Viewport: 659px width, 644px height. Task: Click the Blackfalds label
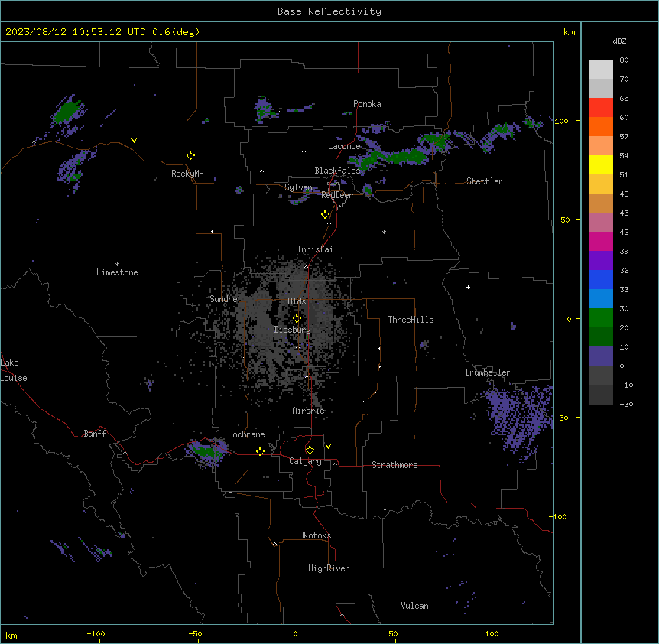337,171
